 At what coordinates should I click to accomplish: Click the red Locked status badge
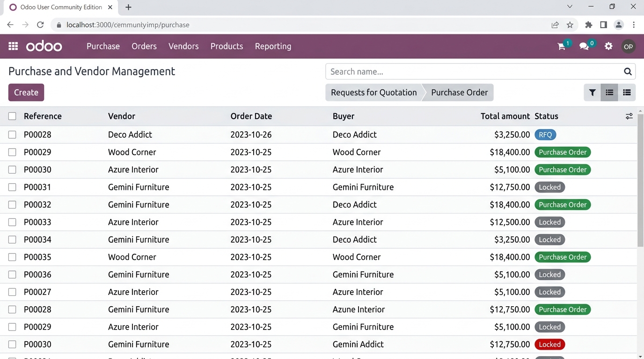(x=550, y=345)
